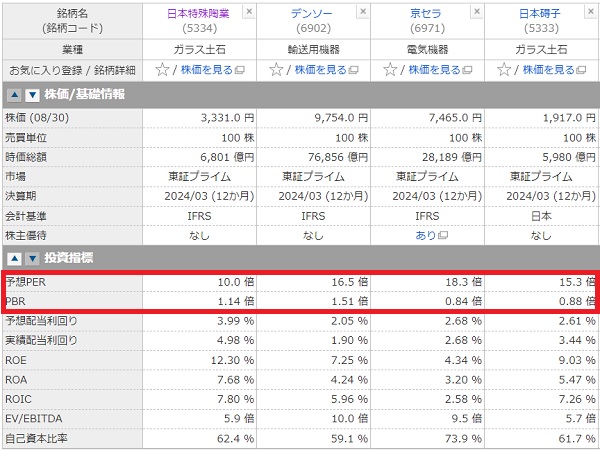Open the 日本特殊陶業 stock name link
Image resolution: width=600 pixels, height=450 pixels.
tap(199, 14)
